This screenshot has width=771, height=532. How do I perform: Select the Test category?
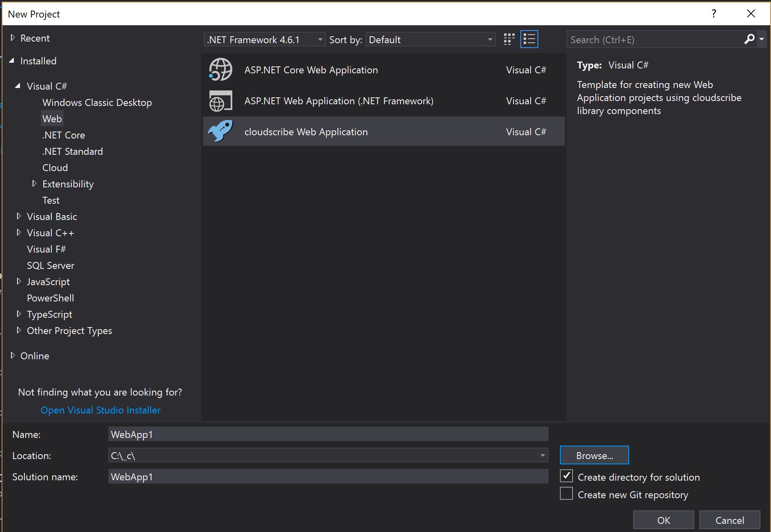(51, 200)
